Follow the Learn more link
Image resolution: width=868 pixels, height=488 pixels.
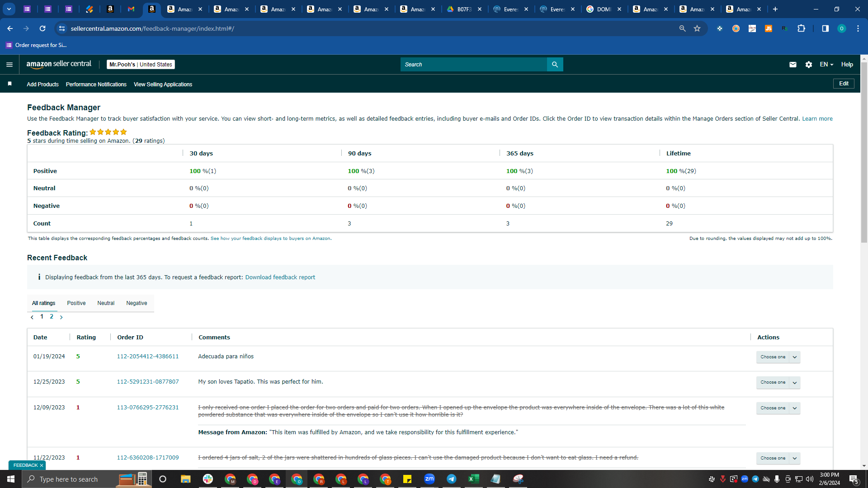click(x=817, y=119)
